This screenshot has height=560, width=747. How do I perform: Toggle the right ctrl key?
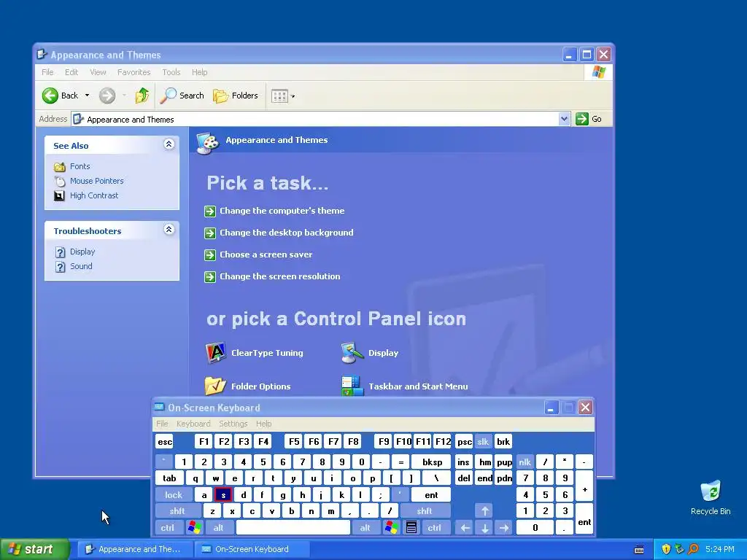pyautogui.click(x=434, y=528)
